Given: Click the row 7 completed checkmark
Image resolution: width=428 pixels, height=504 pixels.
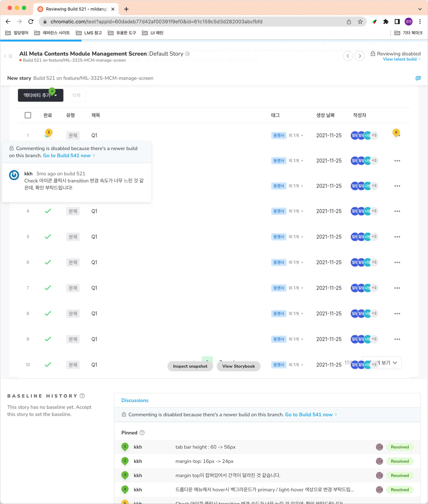Looking at the screenshot, I should point(48,288).
